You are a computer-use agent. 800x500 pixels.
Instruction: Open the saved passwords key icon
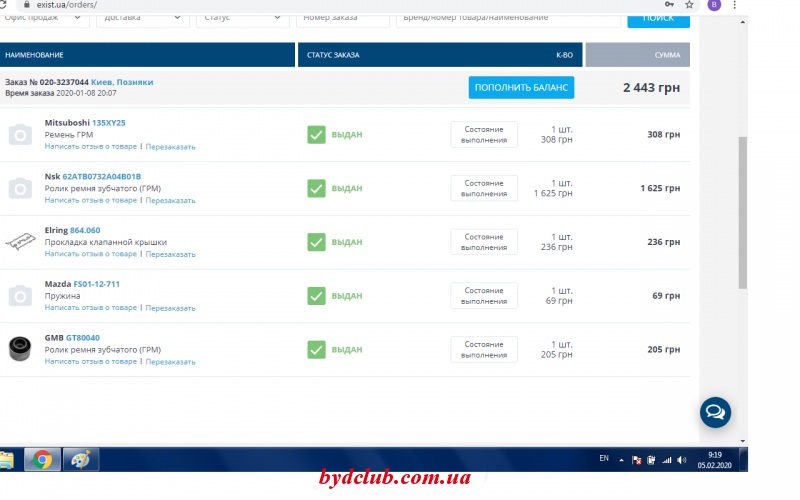click(x=669, y=5)
